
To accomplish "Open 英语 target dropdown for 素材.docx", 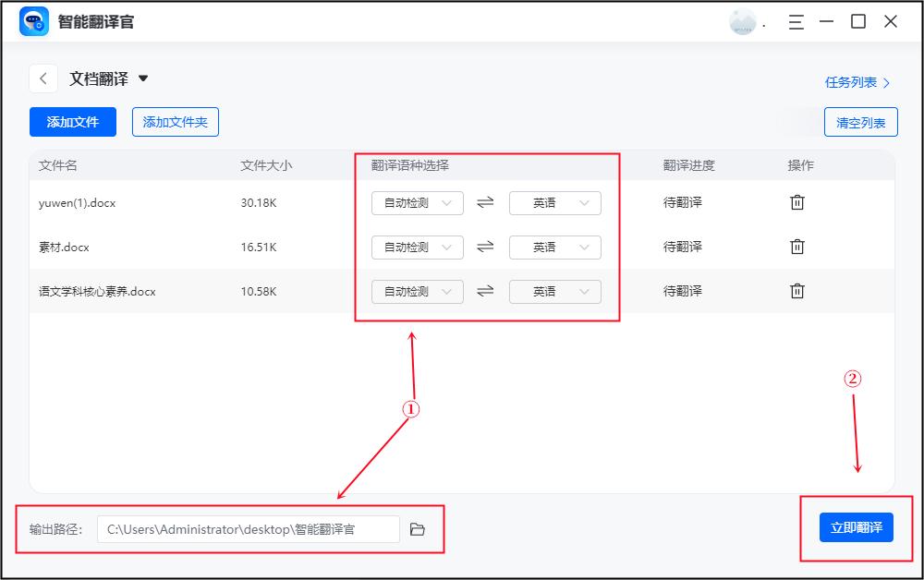I will pyautogui.click(x=554, y=247).
